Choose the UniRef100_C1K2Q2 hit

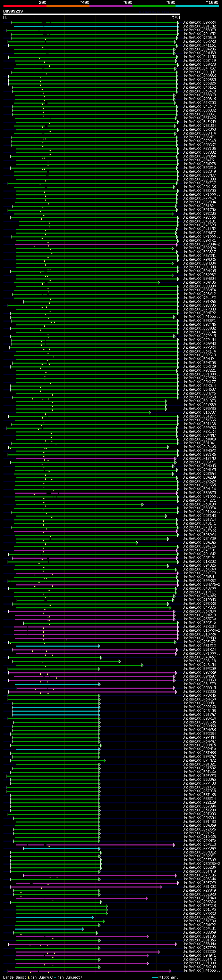(x=199, y=561)
